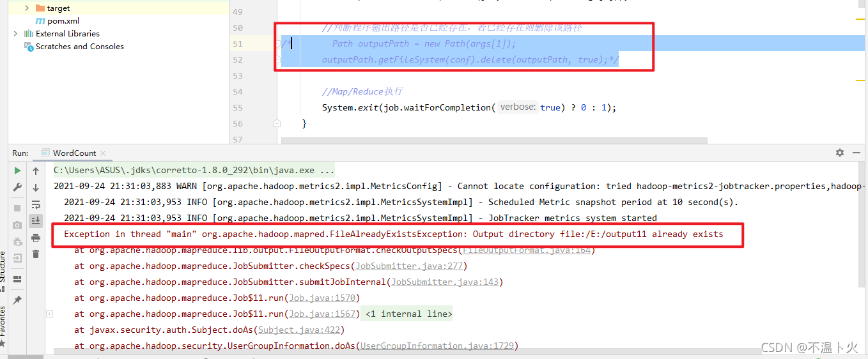Click the java.exe command line in console
Viewport: 868px width, 359px height.
194,171
